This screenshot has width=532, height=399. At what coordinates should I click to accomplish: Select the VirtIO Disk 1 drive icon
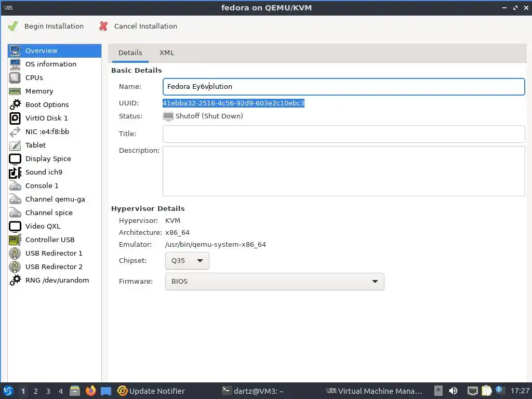pyautogui.click(x=15, y=118)
